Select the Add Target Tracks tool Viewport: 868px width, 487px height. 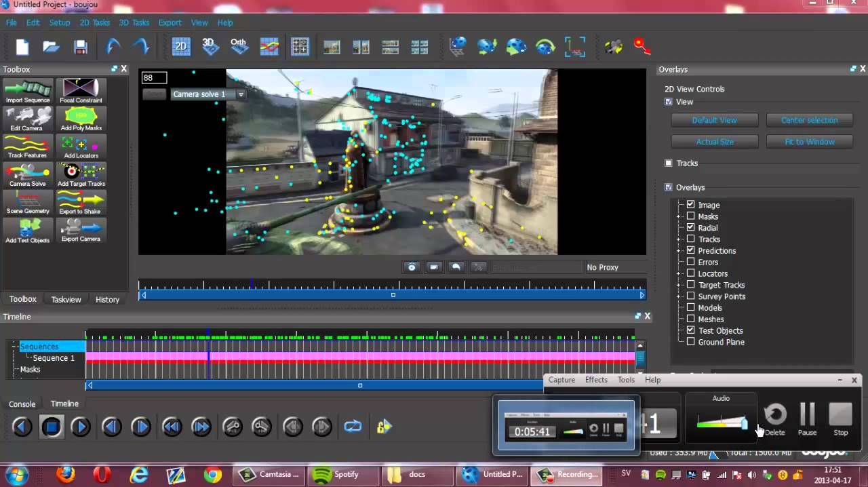click(81, 174)
